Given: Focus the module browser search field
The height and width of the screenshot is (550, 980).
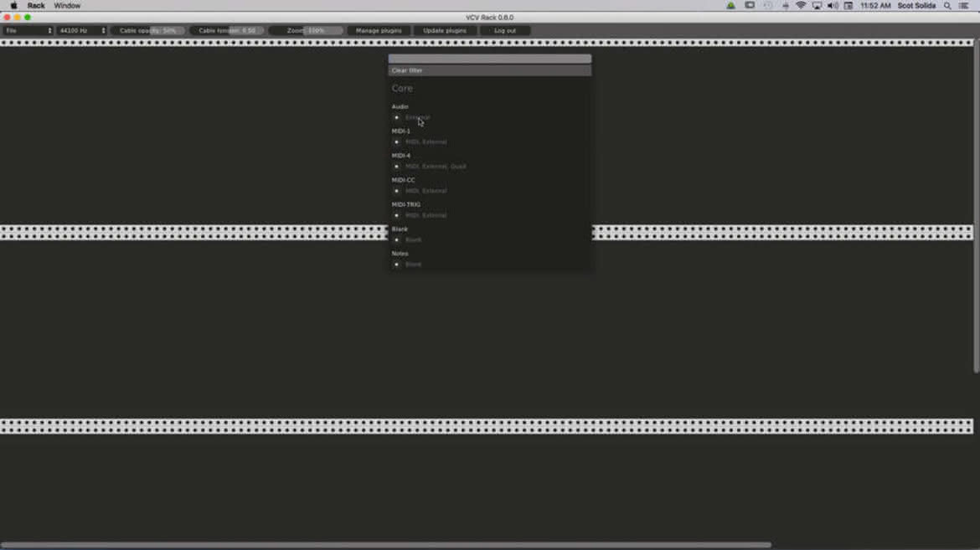Looking at the screenshot, I should [490, 59].
